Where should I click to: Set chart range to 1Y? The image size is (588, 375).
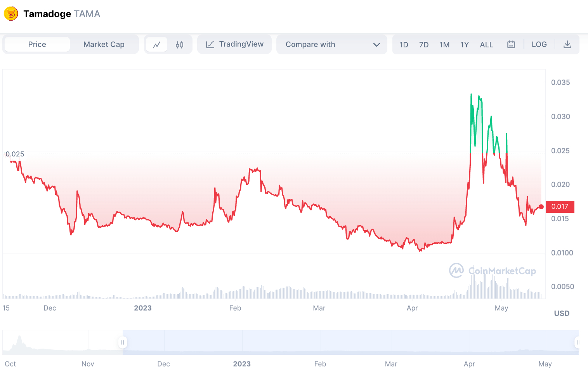pos(465,45)
